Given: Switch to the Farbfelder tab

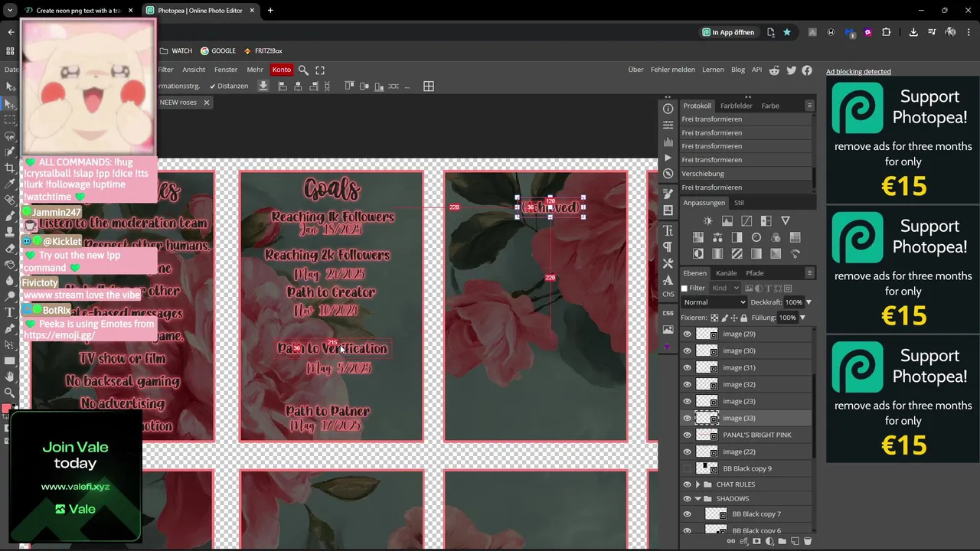Looking at the screenshot, I should [x=737, y=106].
